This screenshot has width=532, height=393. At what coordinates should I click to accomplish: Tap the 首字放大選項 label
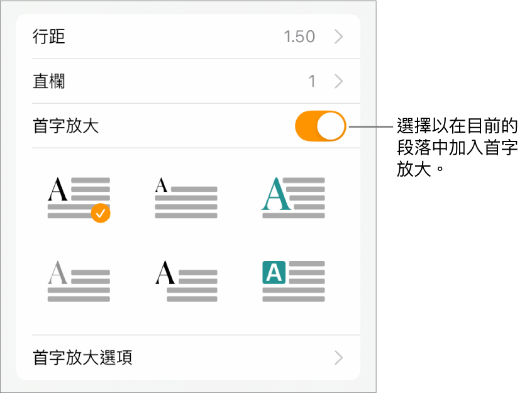82,357
